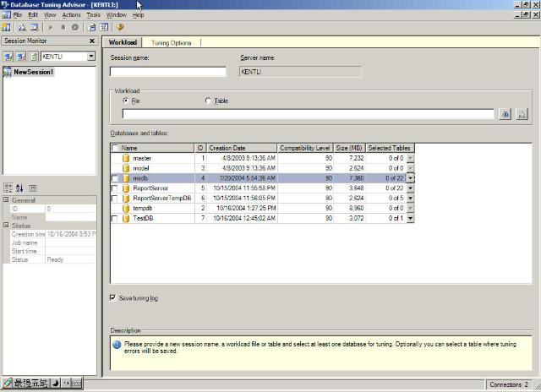This screenshot has height=392, width=541.
Task: Expand Selected Tables dropdown for ReportServer
Action: point(411,188)
